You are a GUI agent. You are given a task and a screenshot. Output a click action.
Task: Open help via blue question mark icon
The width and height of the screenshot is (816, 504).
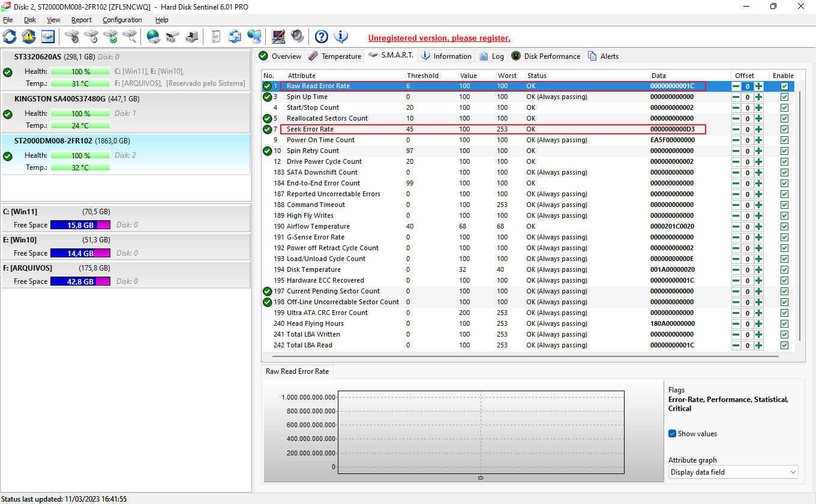[322, 37]
